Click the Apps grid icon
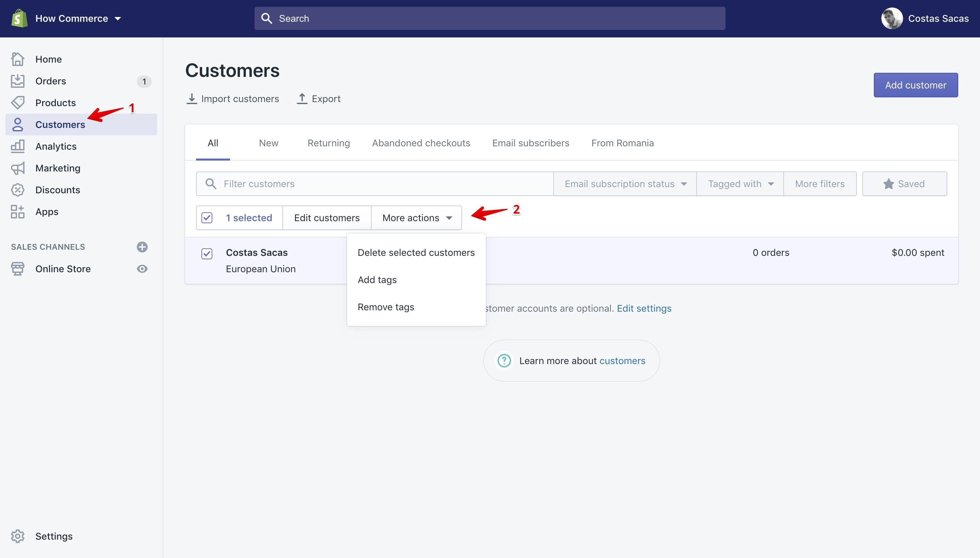 pyautogui.click(x=18, y=212)
